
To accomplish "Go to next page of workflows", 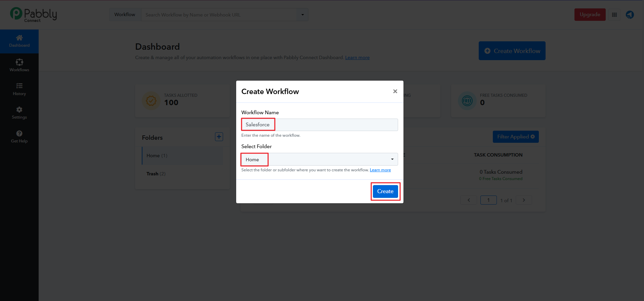I will click(524, 200).
